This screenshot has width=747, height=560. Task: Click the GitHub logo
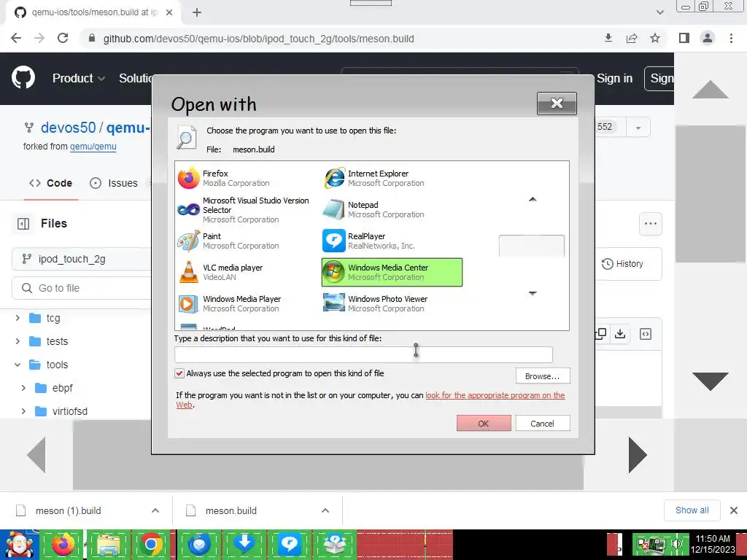(x=23, y=78)
